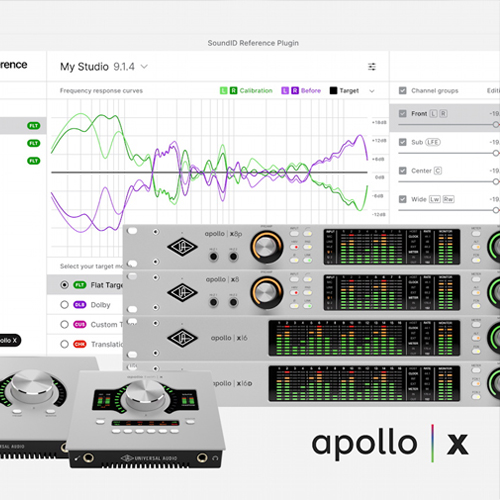Choose the Translation Check radio button
Screen dimensions: 500x500
[64, 344]
